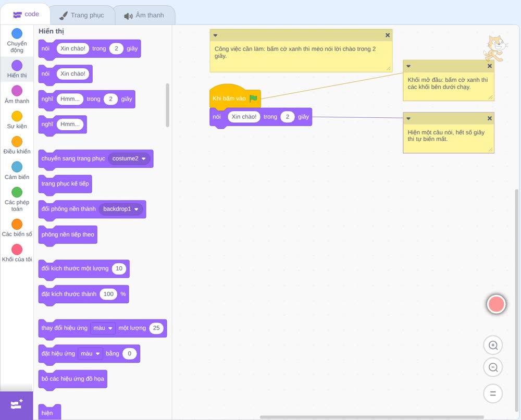
Task: Click the red circle button in workspace
Action: click(x=496, y=304)
